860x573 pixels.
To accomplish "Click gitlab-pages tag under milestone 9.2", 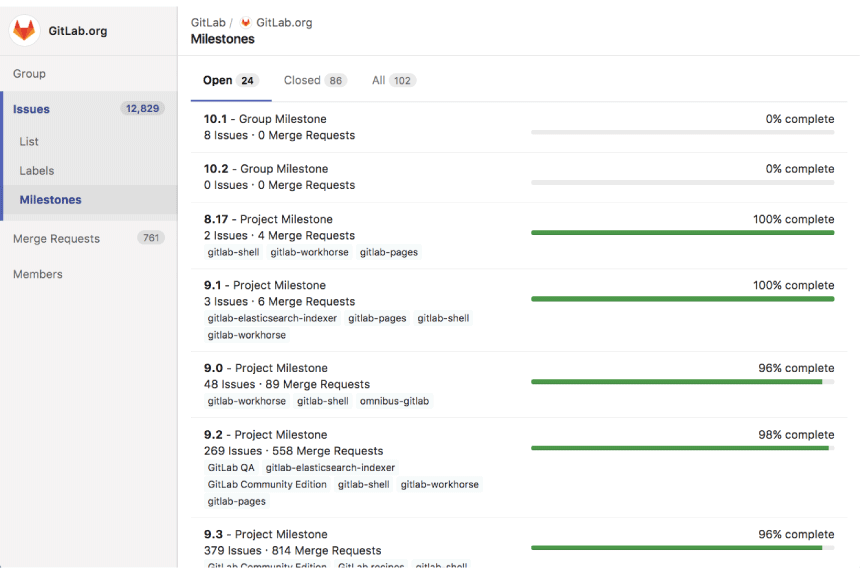I will (236, 502).
